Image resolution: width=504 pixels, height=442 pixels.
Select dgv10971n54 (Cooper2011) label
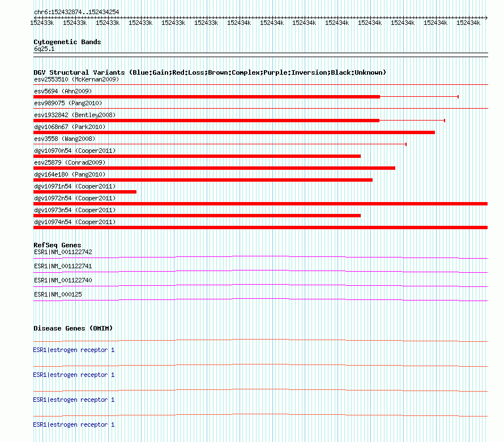click(75, 186)
